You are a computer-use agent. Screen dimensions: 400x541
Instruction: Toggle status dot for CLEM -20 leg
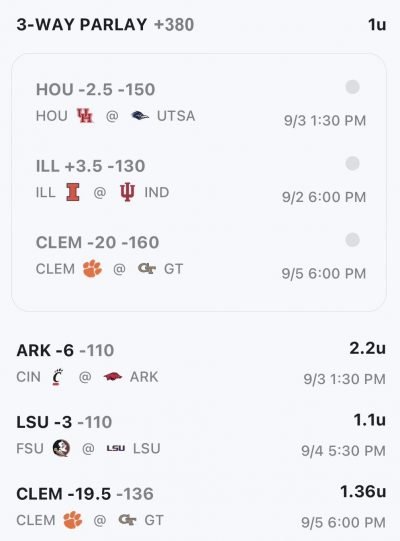coord(352,240)
